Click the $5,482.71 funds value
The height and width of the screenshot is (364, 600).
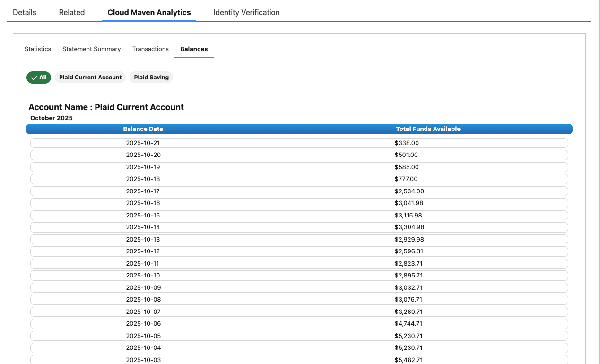coord(409,360)
